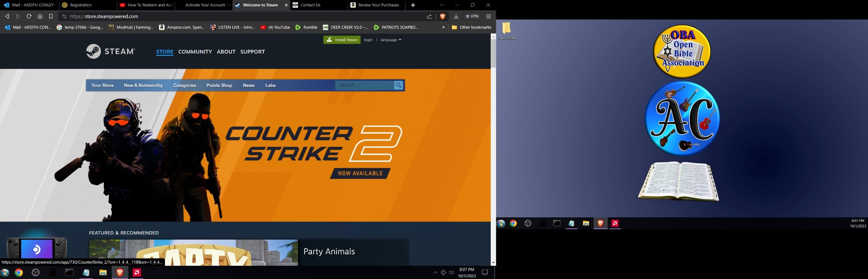Select the STORE menu item
868x279 pixels.
pos(165,52)
